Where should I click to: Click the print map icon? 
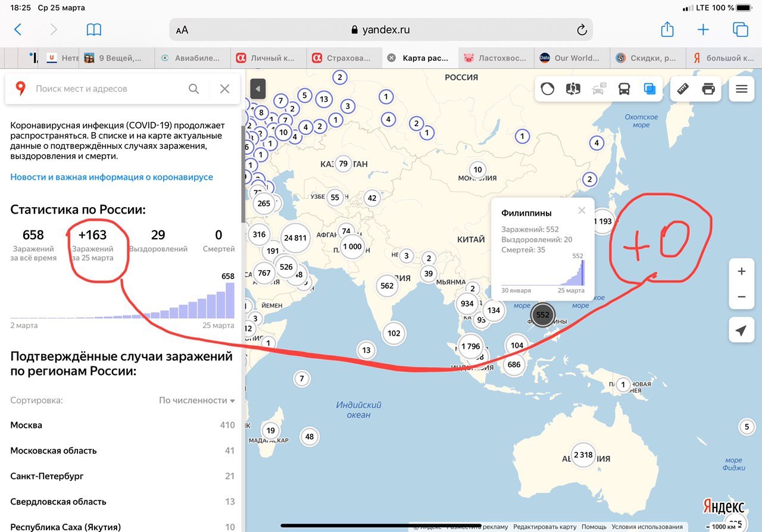click(x=708, y=89)
